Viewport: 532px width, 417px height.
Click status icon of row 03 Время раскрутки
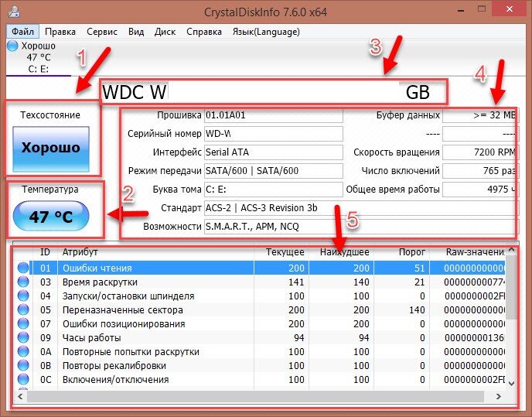[x=23, y=282]
